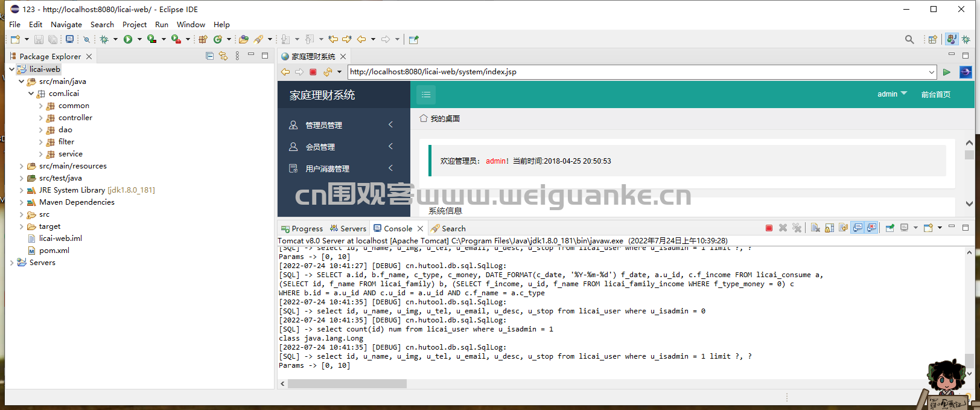Switch to the Progress tab
This screenshot has height=410, width=980.
[302, 228]
